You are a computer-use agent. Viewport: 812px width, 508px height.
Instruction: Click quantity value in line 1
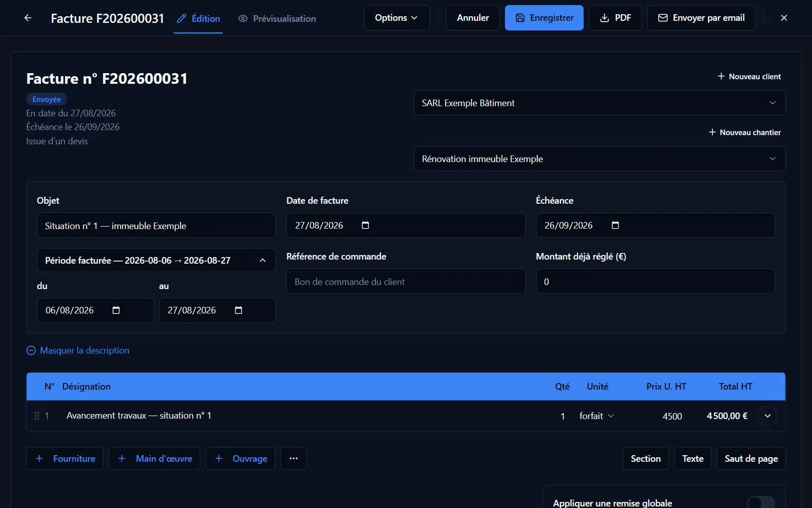[562, 416]
